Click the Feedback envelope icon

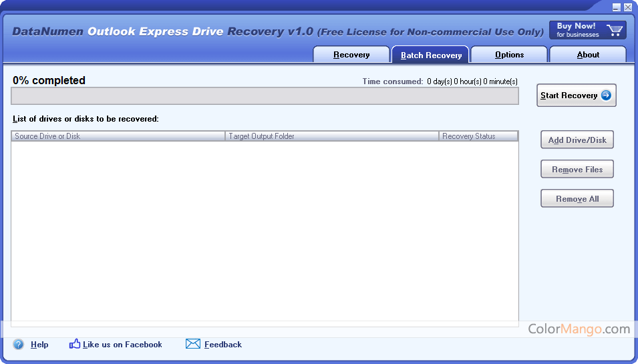tap(193, 344)
